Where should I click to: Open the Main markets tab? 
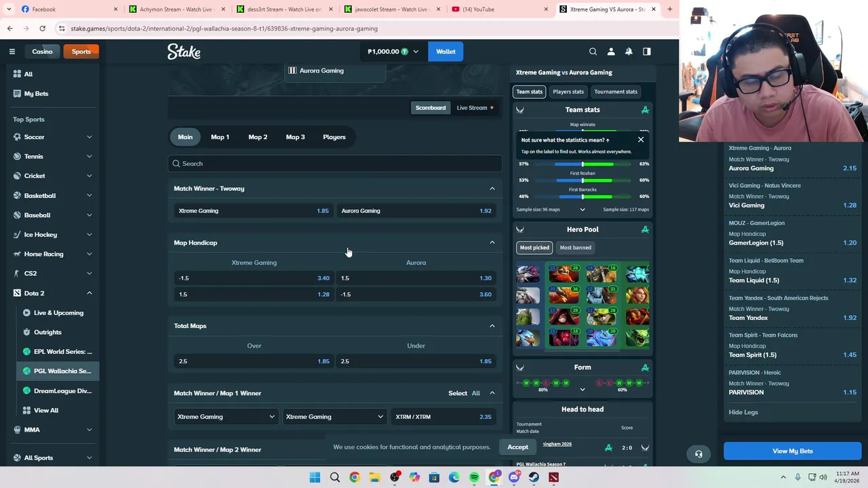(x=185, y=137)
